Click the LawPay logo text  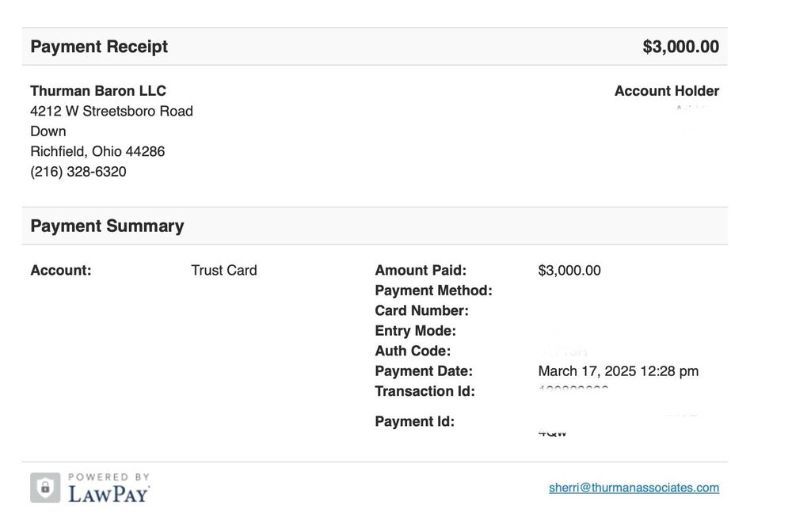coord(109,494)
